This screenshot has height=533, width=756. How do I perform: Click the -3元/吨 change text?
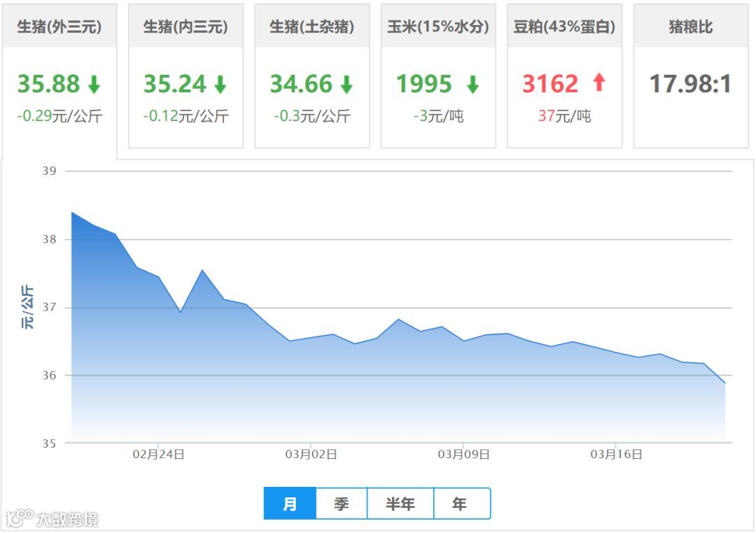tap(438, 116)
